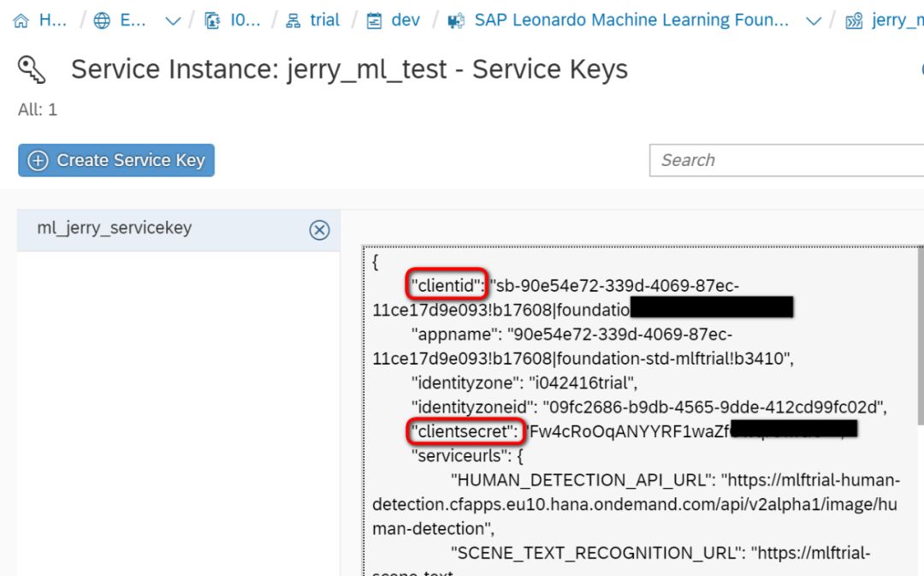This screenshot has height=576, width=924.
Task: Click the "clientsecret" key text
Action: pyautogui.click(x=465, y=431)
